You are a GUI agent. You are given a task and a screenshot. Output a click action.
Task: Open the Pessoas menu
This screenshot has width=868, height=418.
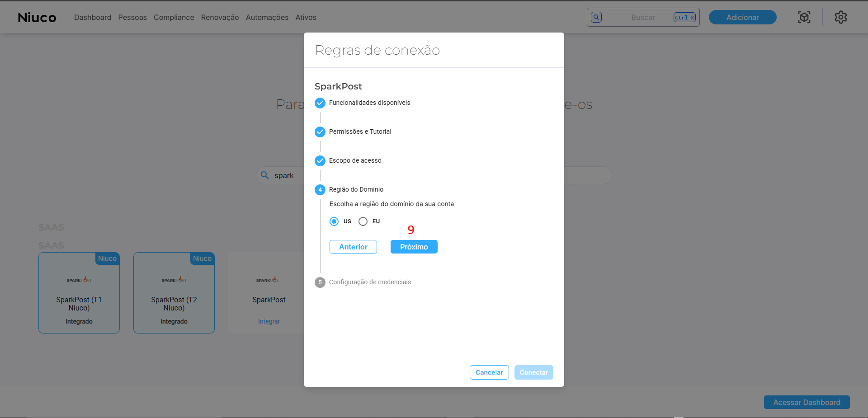coord(132,17)
